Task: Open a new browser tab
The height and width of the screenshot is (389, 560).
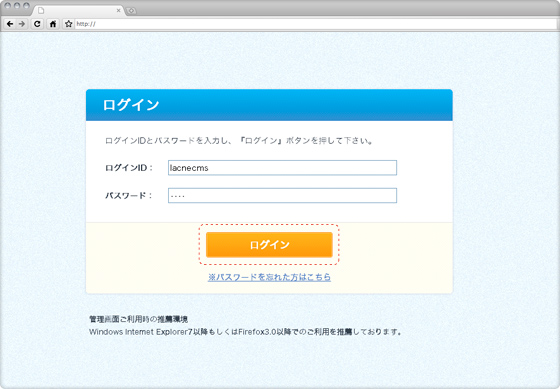Action: (131, 11)
